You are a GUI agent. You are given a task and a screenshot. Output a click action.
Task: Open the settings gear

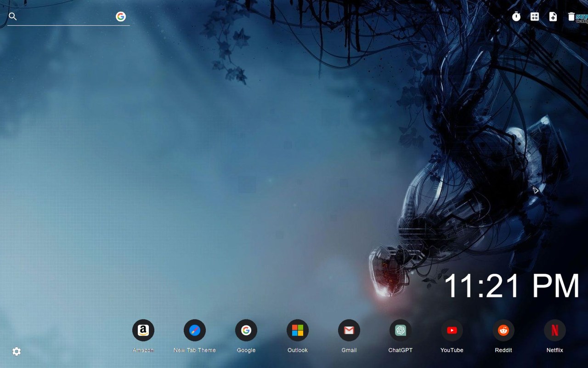[x=17, y=351]
